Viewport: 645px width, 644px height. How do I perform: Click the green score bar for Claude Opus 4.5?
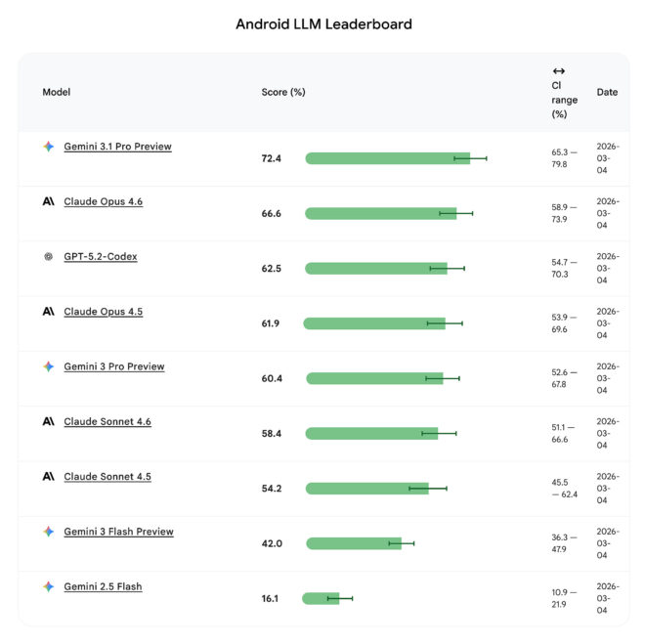point(373,323)
